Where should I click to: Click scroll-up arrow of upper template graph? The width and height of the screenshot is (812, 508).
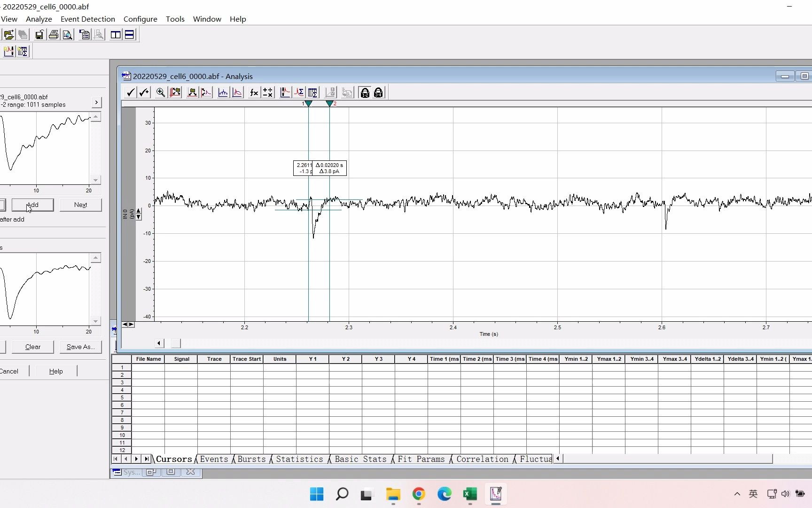pyautogui.click(x=96, y=117)
